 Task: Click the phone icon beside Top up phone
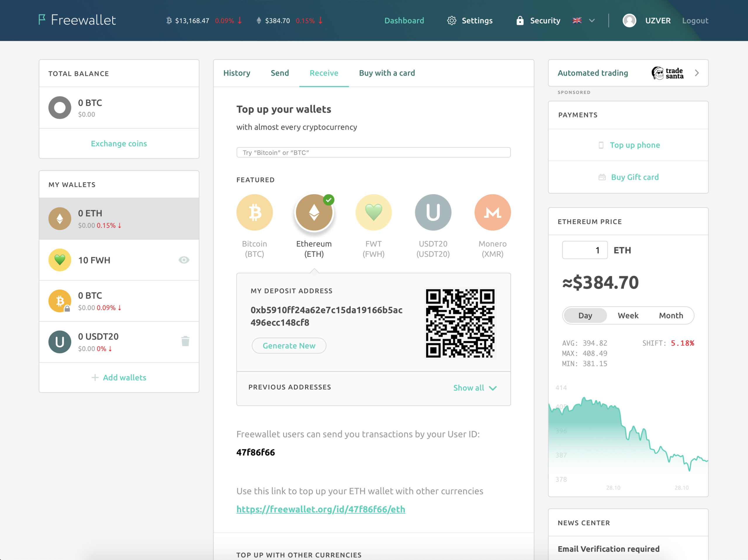(601, 145)
